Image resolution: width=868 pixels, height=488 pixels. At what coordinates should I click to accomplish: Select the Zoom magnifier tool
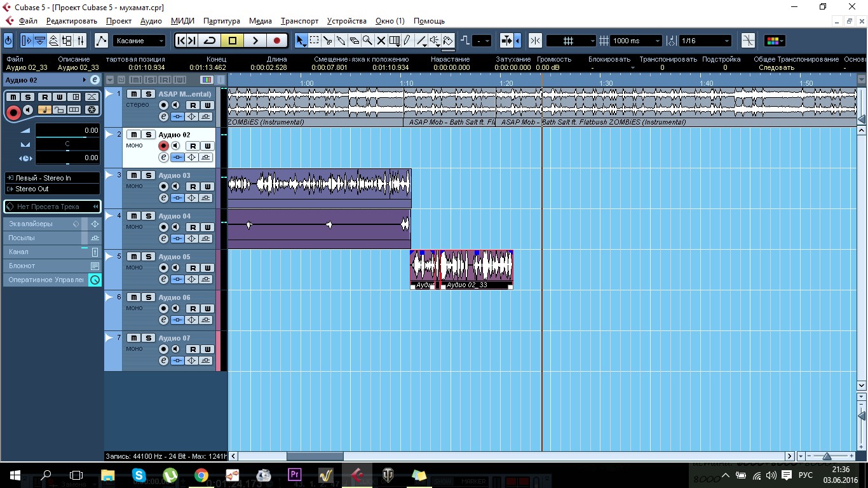coord(367,41)
